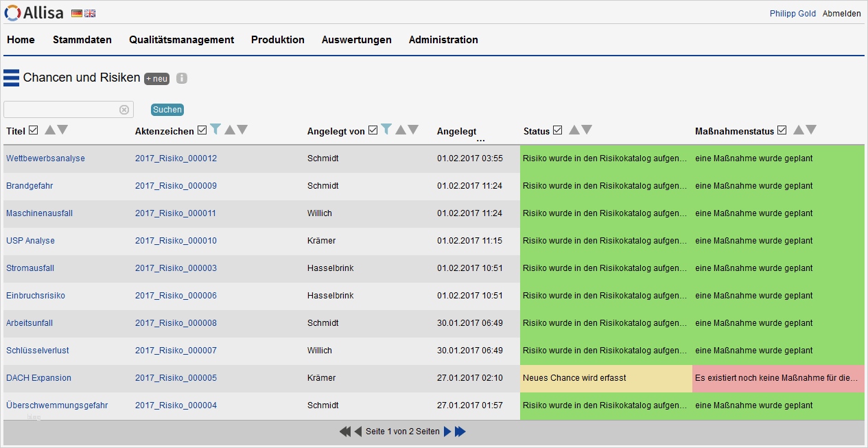Open the Aktenzeichen column filter
Image resolution: width=868 pixels, height=448 pixels.
215,130
